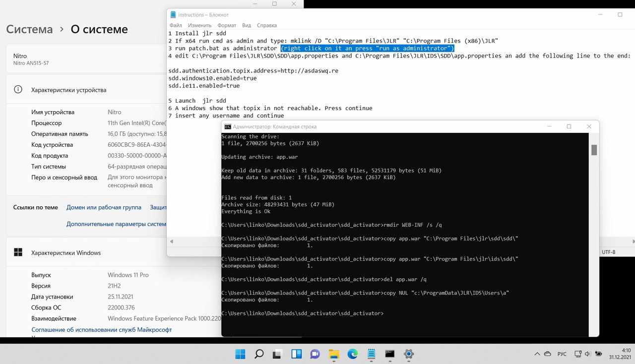The width and height of the screenshot is (635, 364).
Task: Click line 'sdd.windows10.enabled=true' in Notepad
Action: click(212, 78)
